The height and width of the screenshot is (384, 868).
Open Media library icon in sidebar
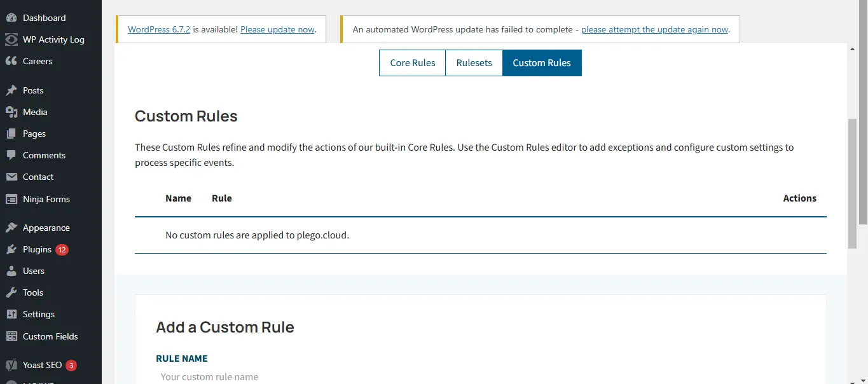coord(11,112)
